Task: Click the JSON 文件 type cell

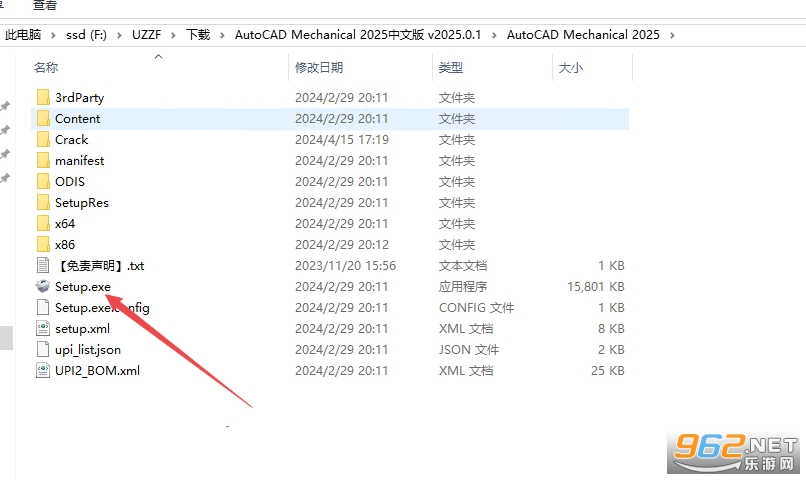Action: click(x=469, y=350)
